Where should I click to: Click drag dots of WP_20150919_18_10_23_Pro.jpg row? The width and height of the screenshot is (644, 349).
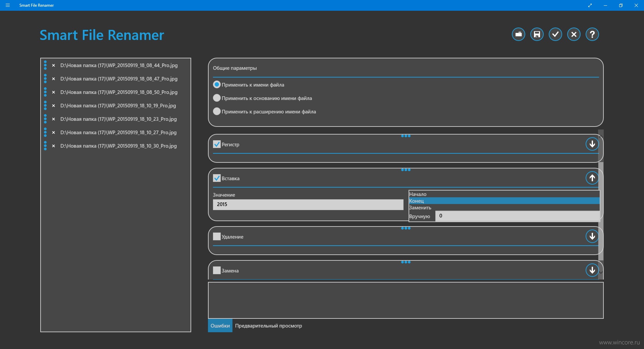pos(45,119)
